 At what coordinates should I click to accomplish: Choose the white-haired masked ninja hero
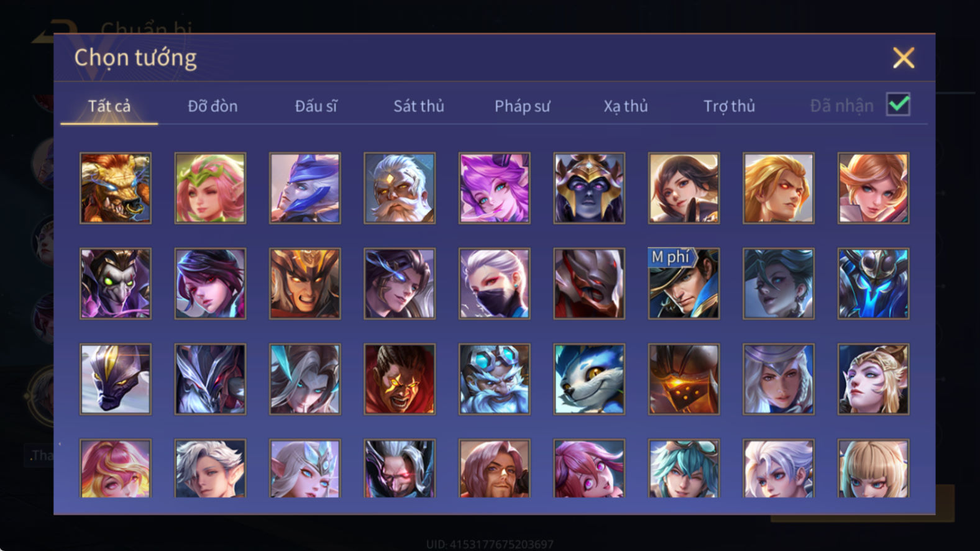tap(495, 284)
